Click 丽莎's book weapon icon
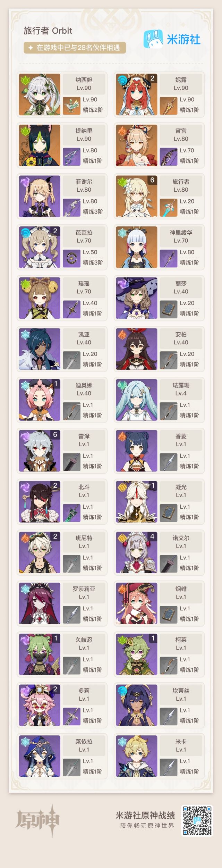 point(169,310)
